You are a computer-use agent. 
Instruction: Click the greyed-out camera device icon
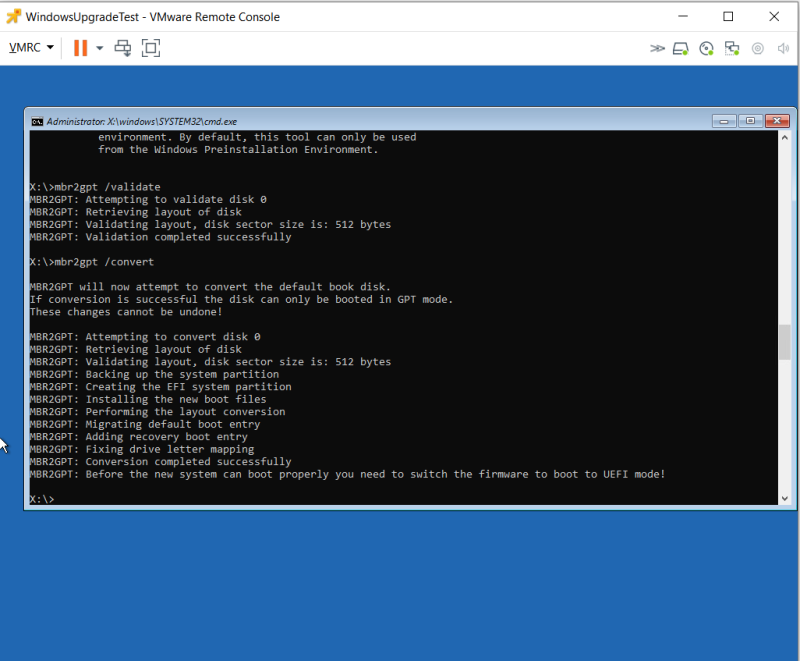point(758,48)
